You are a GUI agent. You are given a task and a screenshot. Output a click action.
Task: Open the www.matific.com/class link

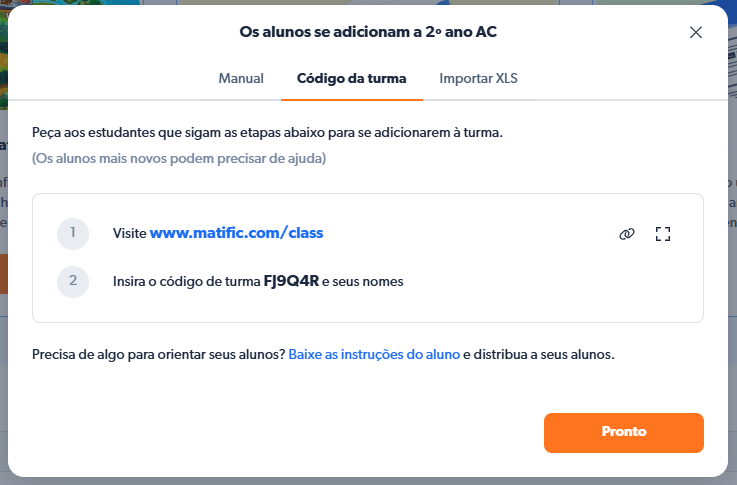tap(236, 233)
